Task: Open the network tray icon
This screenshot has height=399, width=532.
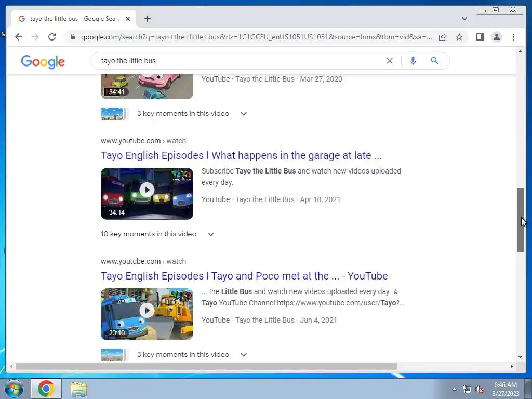Action: click(x=467, y=390)
